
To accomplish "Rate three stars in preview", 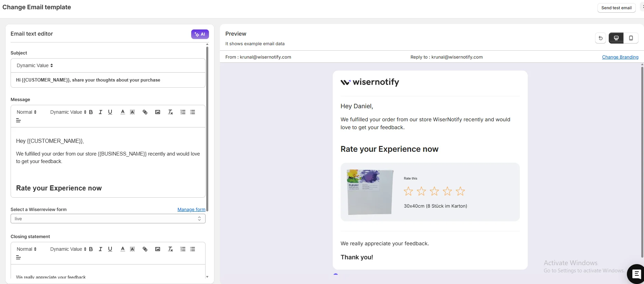I will 434,191.
